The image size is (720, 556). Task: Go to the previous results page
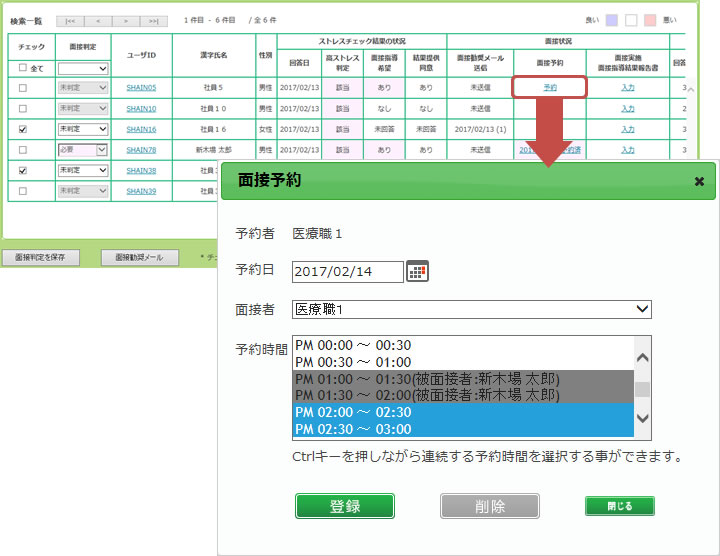click(x=98, y=21)
